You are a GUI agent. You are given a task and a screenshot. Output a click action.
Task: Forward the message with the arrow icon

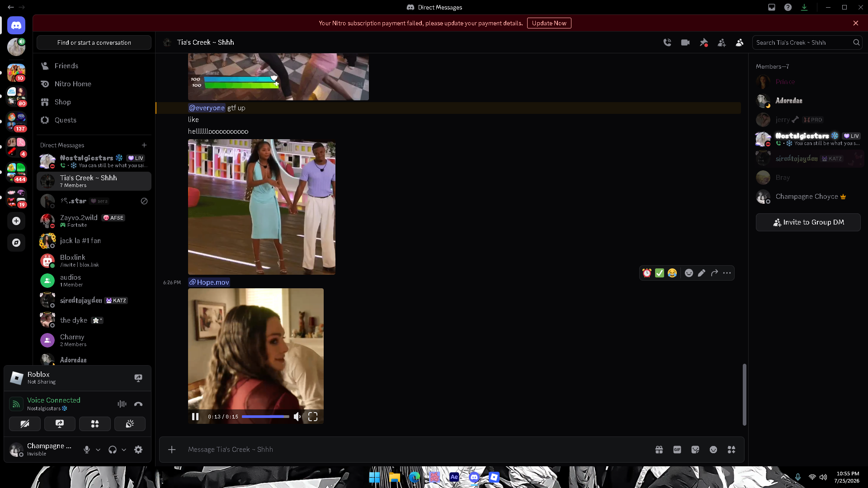714,273
